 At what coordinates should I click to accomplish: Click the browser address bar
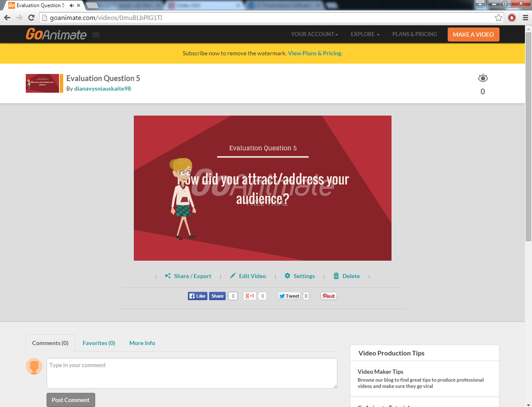[x=272, y=18]
